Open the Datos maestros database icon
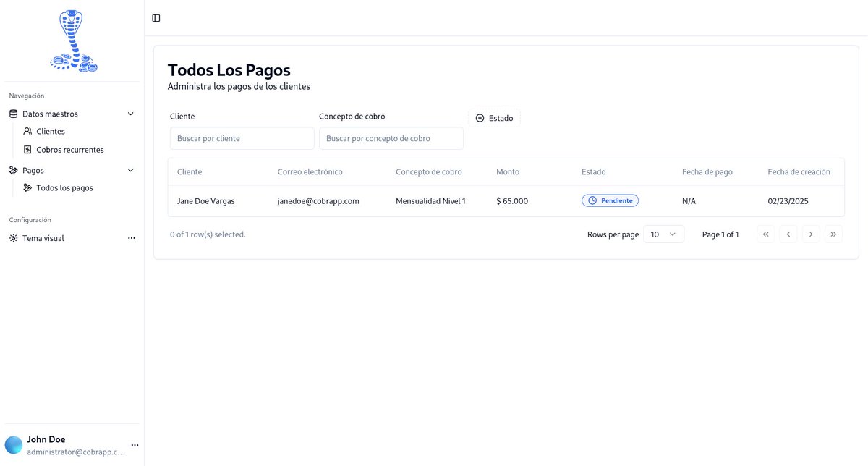Image resolution: width=868 pixels, height=466 pixels. click(12, 113)
